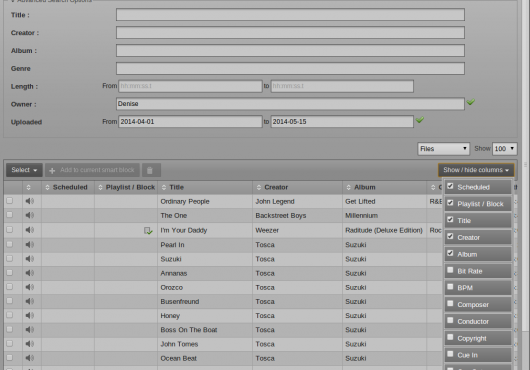Preview audio of Annanas track
This screenshot has height=370, width=530.
coord(30,273)
